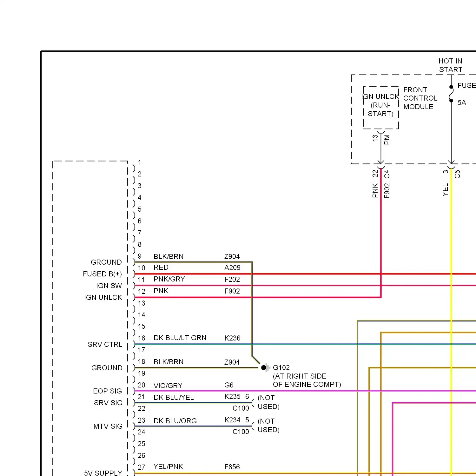Click circuit code K234
This screenshot has width=476, height=476.
pos(232,420)
